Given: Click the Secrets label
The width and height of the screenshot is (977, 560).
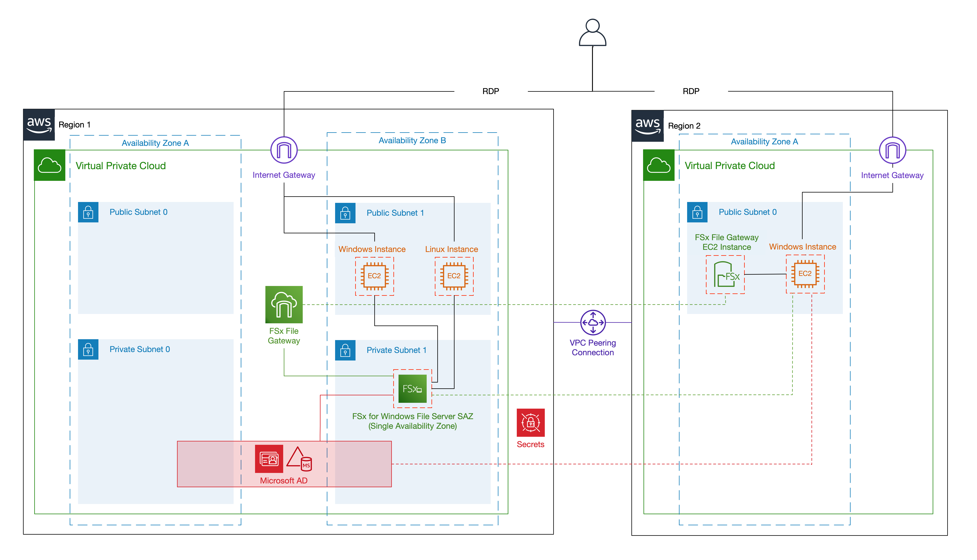Looking at the screenshot, I should pyautogui.click(x=531, y=445).
